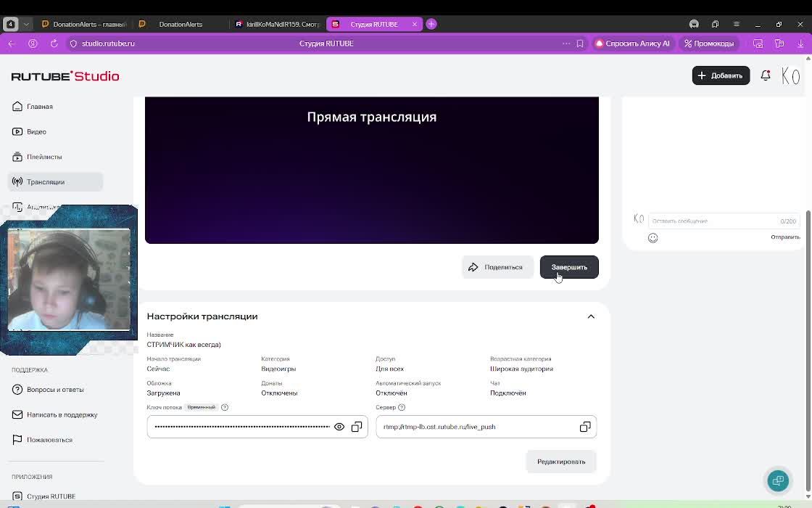Viewport: 812px width, 508px height.
Task: Click the Главная home icon
Action: pyautogui.click(x=17, y=106)
